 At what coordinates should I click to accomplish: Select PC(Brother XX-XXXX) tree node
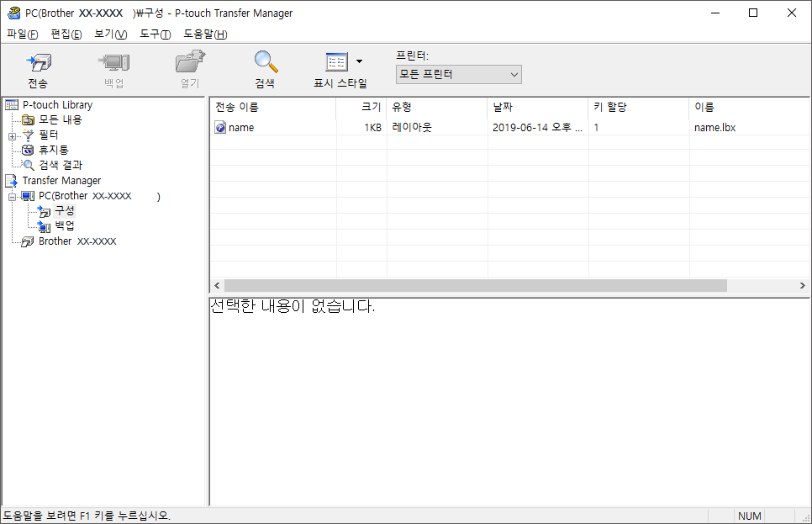pyautogui.click(x=99, y=196)
